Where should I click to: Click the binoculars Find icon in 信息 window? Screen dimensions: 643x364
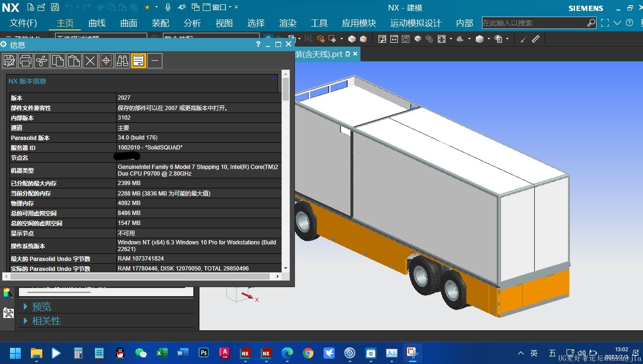[123, 61]
